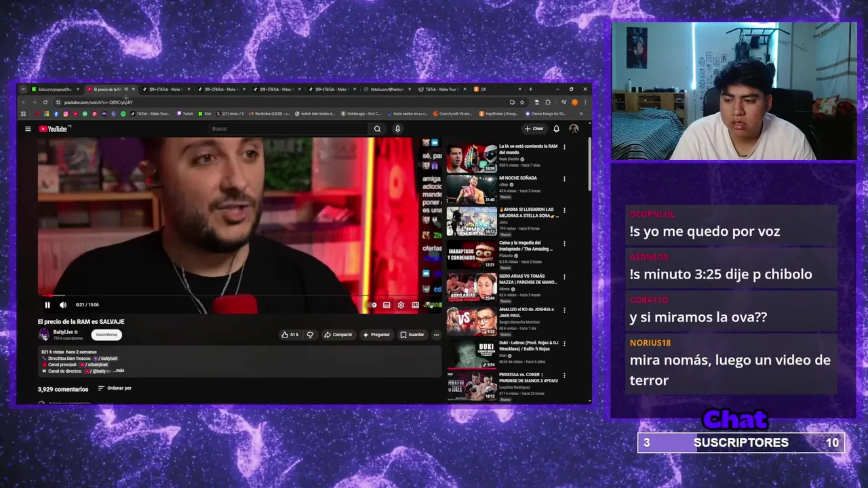This screenshot has height=488, width=868.
Task: Open the 'MI NOCHE SOÑADA' video title
Action: click(x=518, y=178)
